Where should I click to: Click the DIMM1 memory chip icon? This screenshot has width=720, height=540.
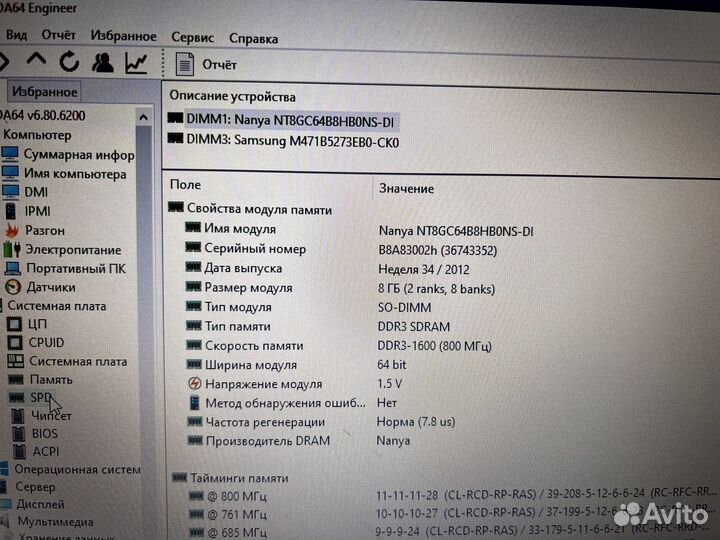pos(175,118)
